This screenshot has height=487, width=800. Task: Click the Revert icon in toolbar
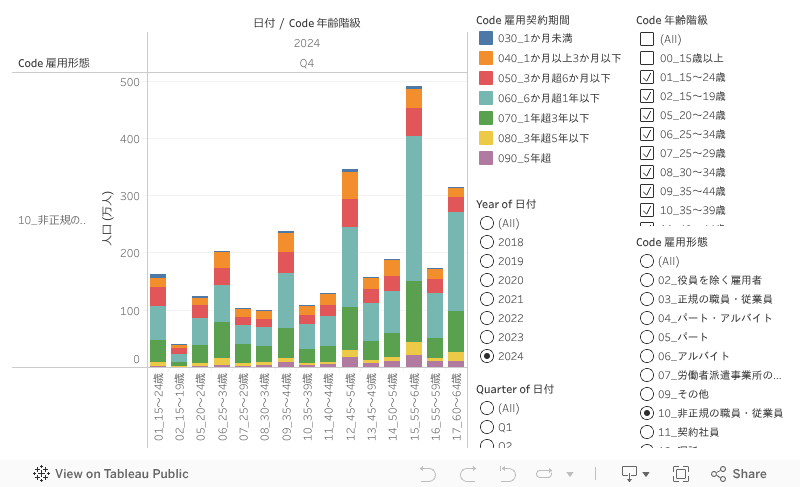tap(506, 474)
